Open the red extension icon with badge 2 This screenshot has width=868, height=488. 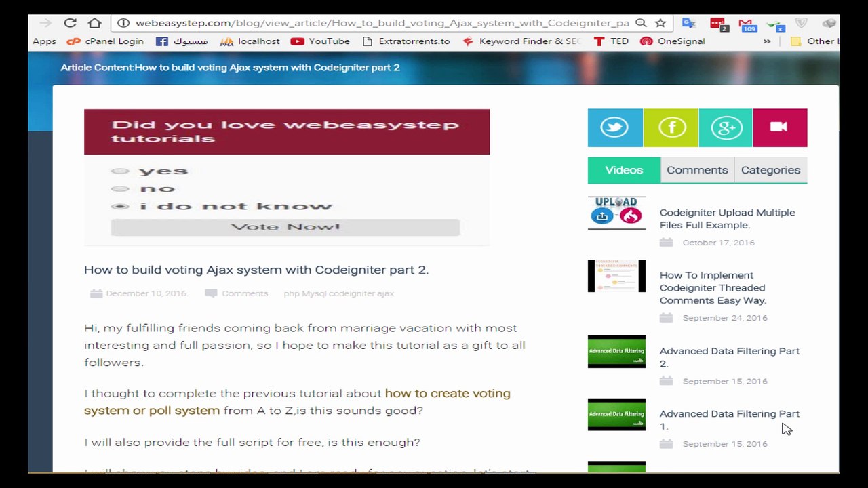(718, 24)
